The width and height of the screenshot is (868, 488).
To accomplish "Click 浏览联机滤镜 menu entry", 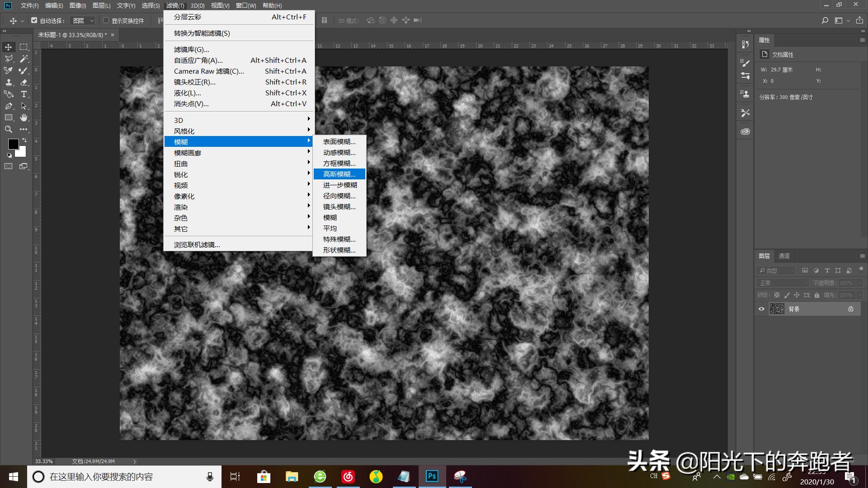I will click(197, 244).
